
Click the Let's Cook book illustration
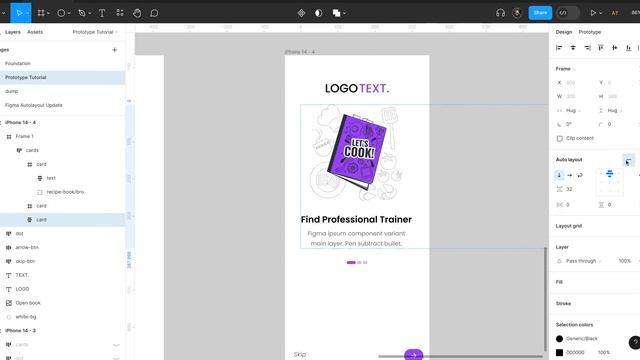[356, 153]
